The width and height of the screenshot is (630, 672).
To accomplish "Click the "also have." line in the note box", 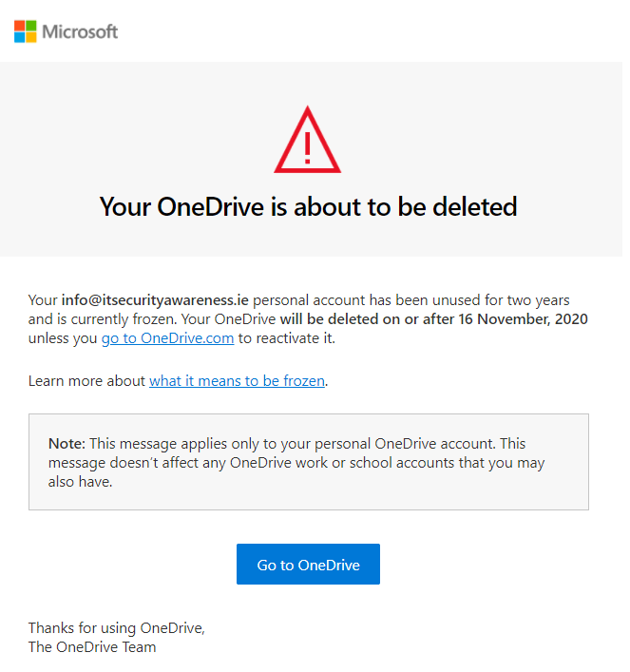I will (x=80, y=482).
